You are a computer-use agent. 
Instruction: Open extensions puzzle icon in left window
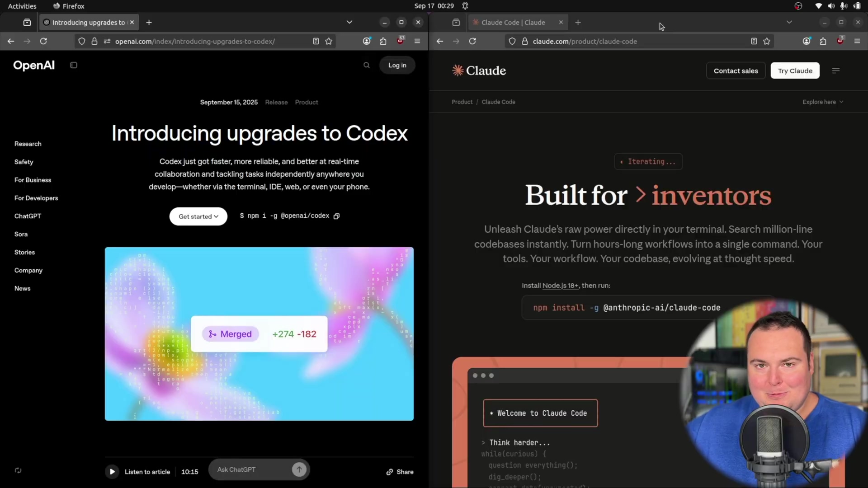click(x=383, y=41)
